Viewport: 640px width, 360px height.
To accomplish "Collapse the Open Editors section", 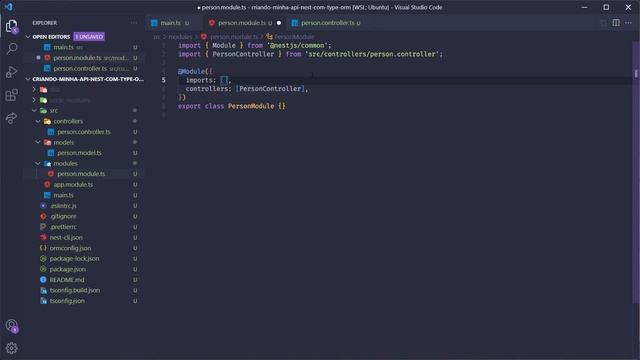I will (28, 37).
